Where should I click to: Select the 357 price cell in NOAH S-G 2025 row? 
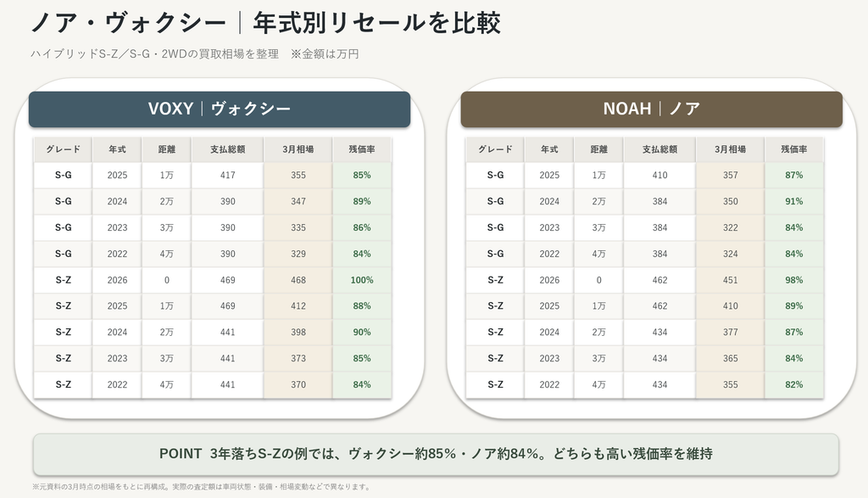tap(730, 175)
